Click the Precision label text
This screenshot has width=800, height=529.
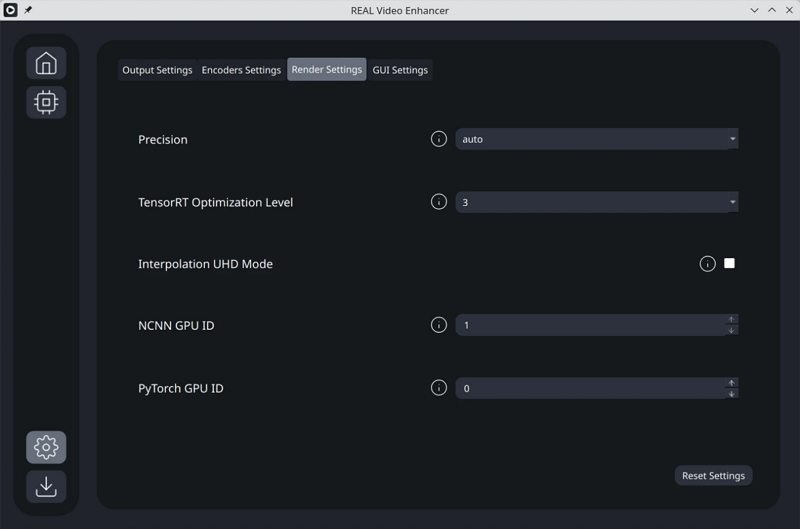pos(163,140)
